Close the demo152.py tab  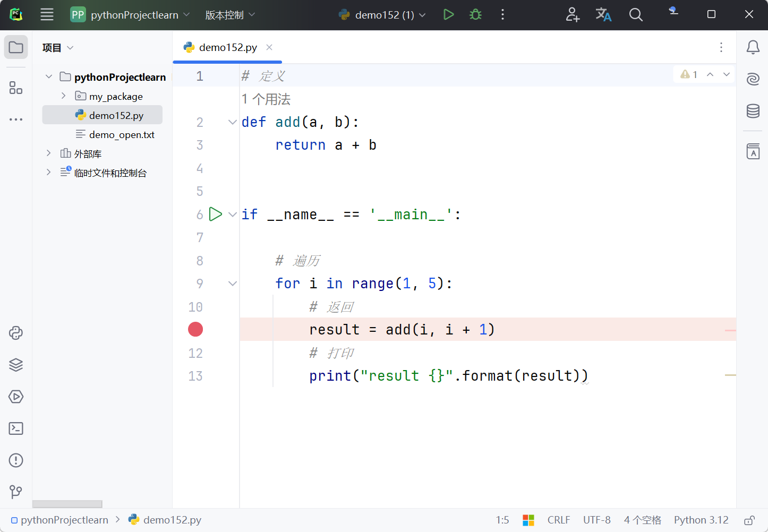pos(269,47)
